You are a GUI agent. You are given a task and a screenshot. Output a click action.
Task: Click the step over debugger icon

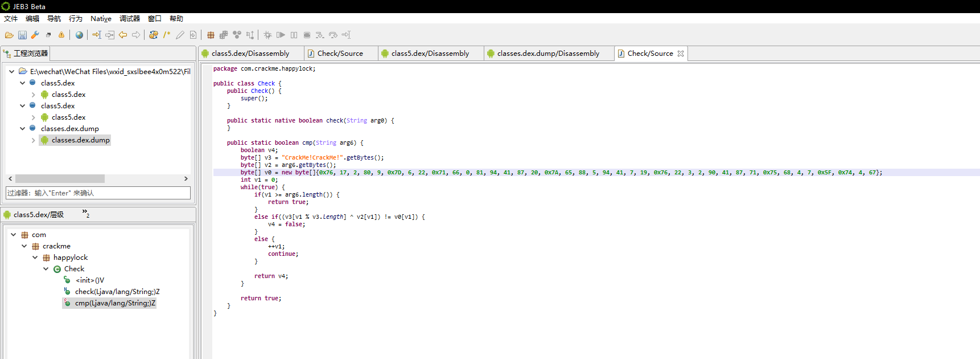coord(333,35)
